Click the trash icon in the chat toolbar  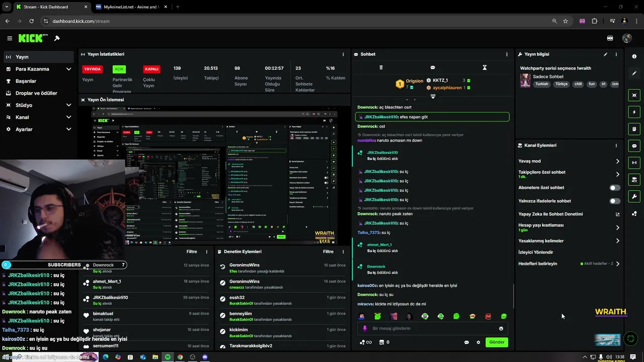tap(381, 67)
